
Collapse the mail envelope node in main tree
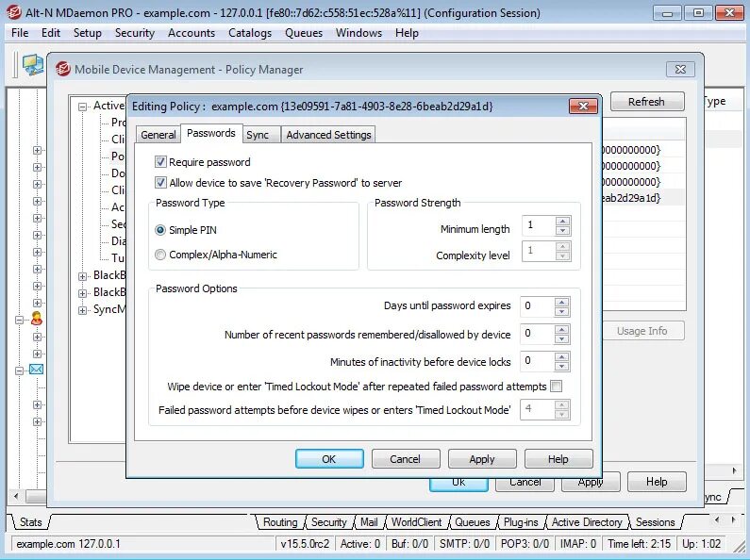[x=19, y=371]
